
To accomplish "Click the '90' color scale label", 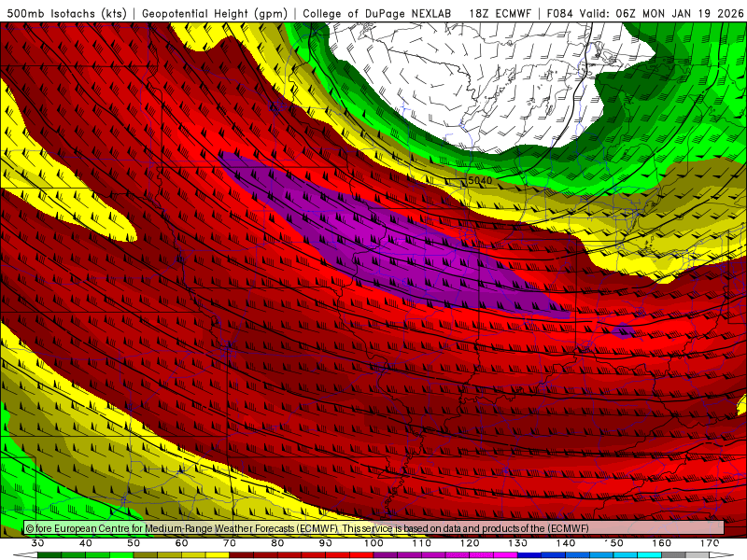I will (x=326, y=543).
